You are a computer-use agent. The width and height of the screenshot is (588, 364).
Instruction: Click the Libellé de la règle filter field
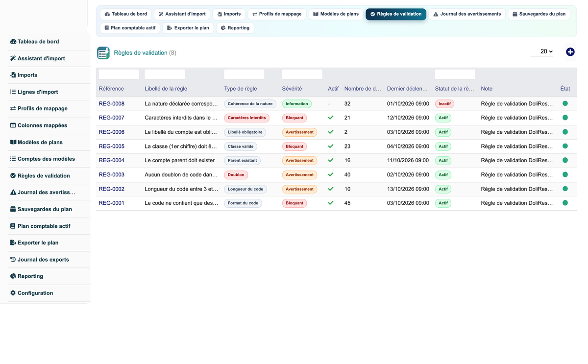coord(165,74)
